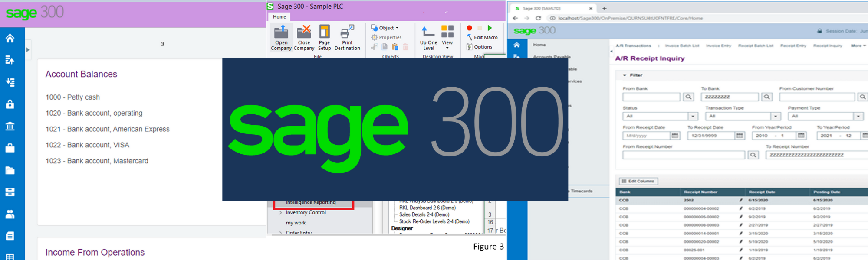
Task: Expand the Inventory Control tree node
Action: coord(280,213)
